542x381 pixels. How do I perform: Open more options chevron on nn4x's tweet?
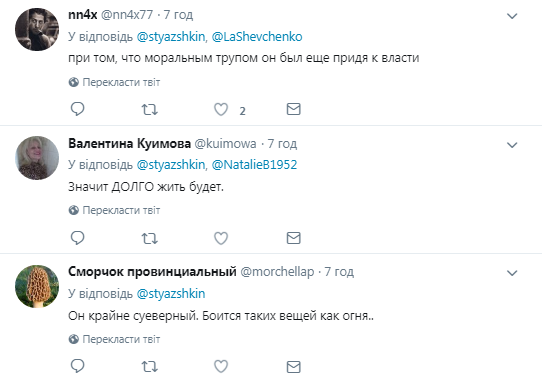click(x=512, y=16)
